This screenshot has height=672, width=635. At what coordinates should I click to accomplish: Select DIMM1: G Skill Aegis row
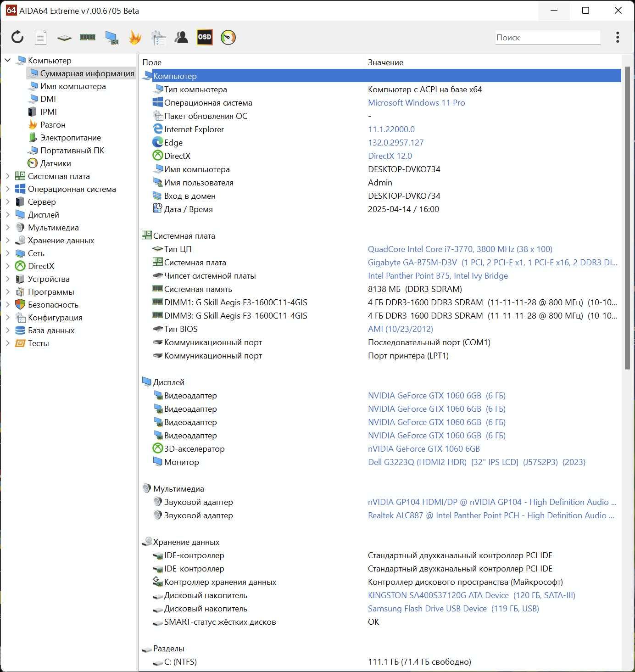381,302
